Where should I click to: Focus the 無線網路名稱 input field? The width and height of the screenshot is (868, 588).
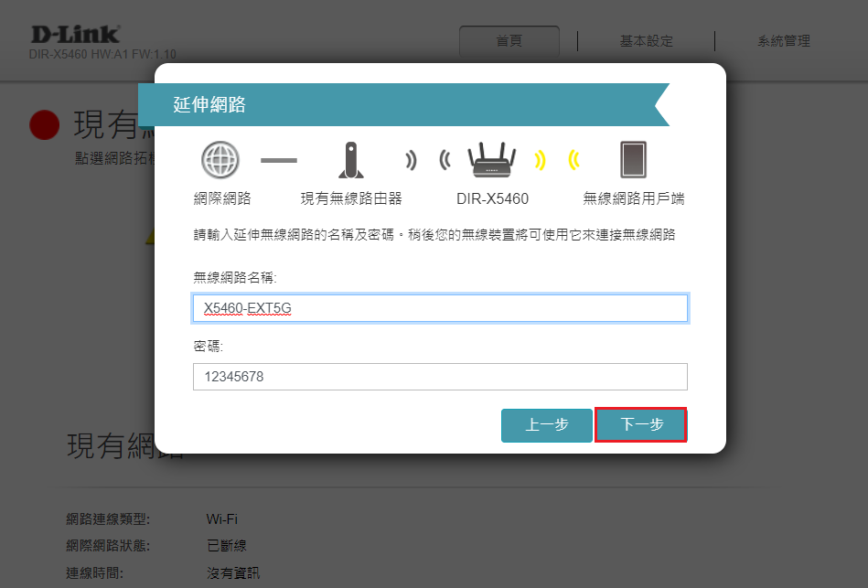pyautogui.click(x=440, y=308)
